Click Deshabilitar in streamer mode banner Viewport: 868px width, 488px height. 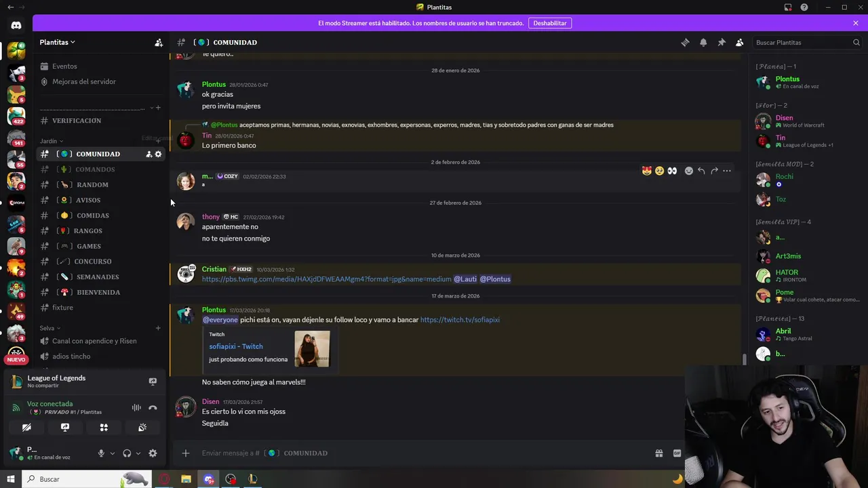[x=550, y=23]
